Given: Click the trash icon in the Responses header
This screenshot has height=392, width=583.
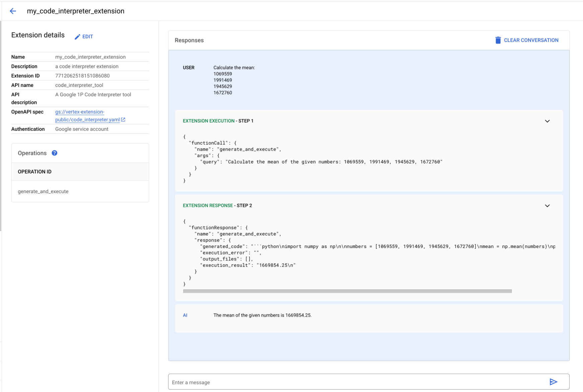Looking at the screenshot, I should (x=498, y=40).
